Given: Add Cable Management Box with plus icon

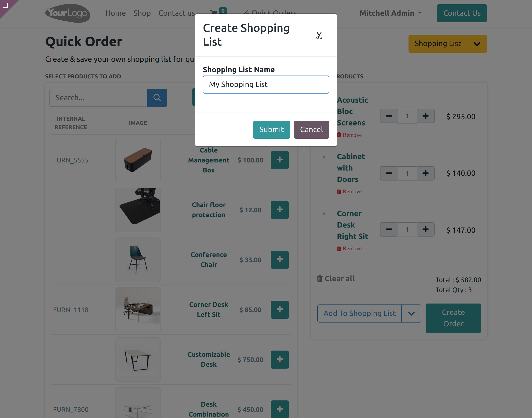Looking at the screenshot, I should (280, 160).
